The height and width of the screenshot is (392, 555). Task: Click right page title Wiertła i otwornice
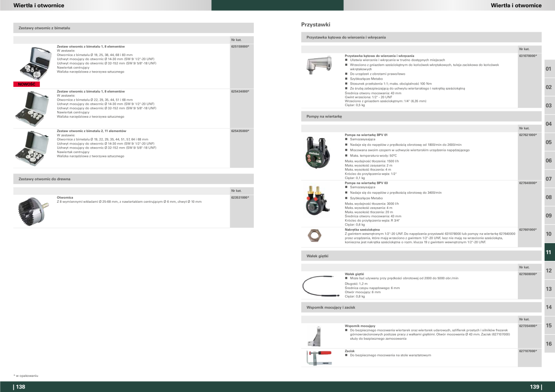(516, 5)
